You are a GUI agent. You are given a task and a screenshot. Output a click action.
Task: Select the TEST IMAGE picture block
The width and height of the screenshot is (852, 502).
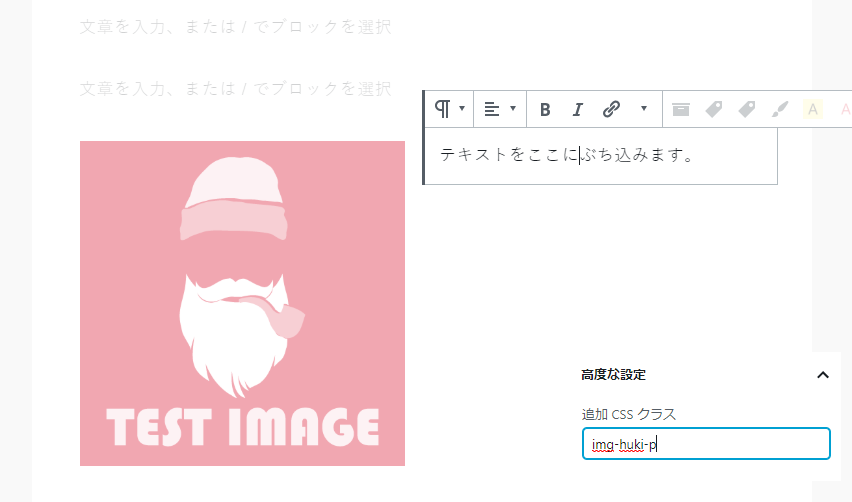[x=242, y=303]
